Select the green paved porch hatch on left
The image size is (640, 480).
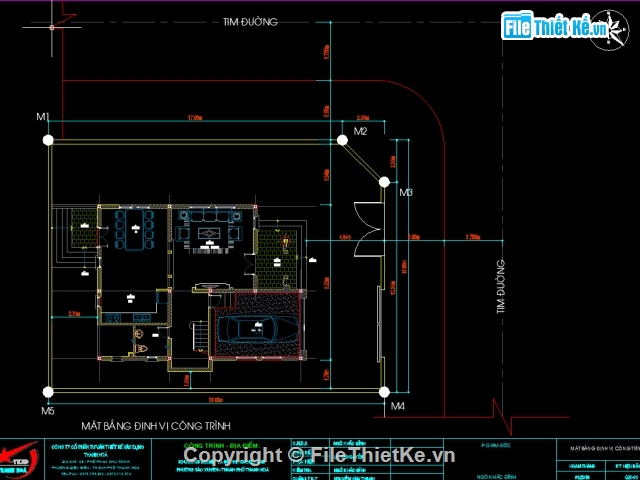84,229
